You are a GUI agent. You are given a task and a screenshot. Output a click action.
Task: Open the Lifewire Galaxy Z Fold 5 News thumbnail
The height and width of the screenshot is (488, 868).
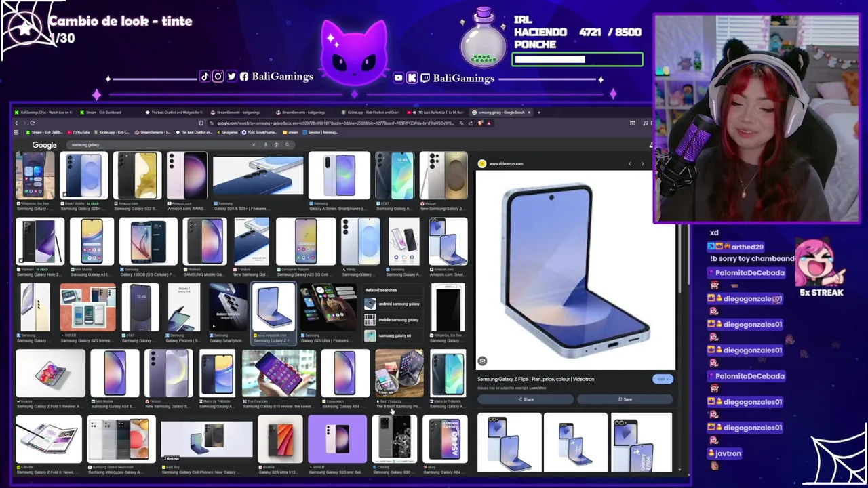(49, 439)
